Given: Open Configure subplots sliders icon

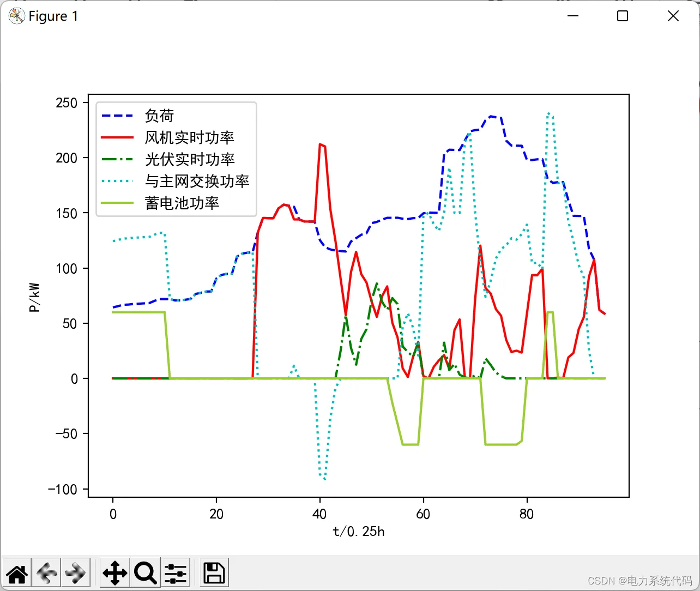Looking at the screenshot, I should (x=175, y=573).
